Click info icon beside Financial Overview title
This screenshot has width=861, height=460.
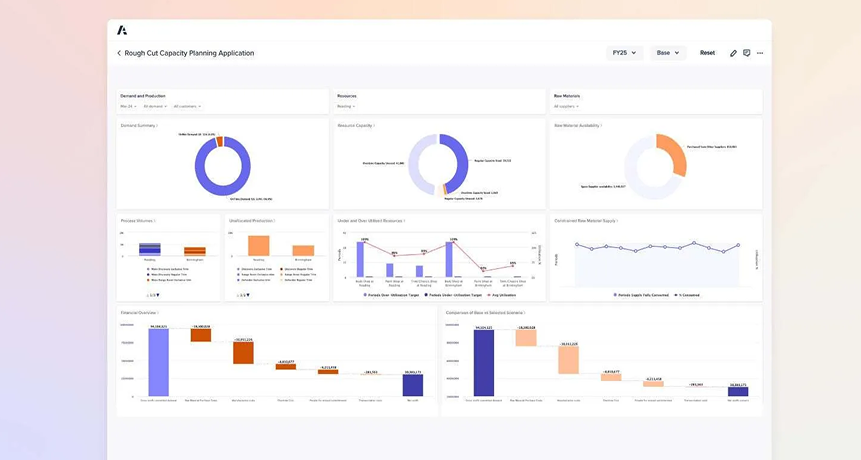(160, 313)
